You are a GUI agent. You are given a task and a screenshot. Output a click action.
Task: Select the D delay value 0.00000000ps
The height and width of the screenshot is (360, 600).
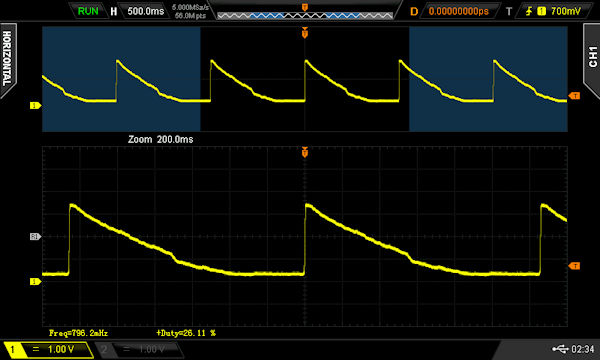tap(458, 11)
